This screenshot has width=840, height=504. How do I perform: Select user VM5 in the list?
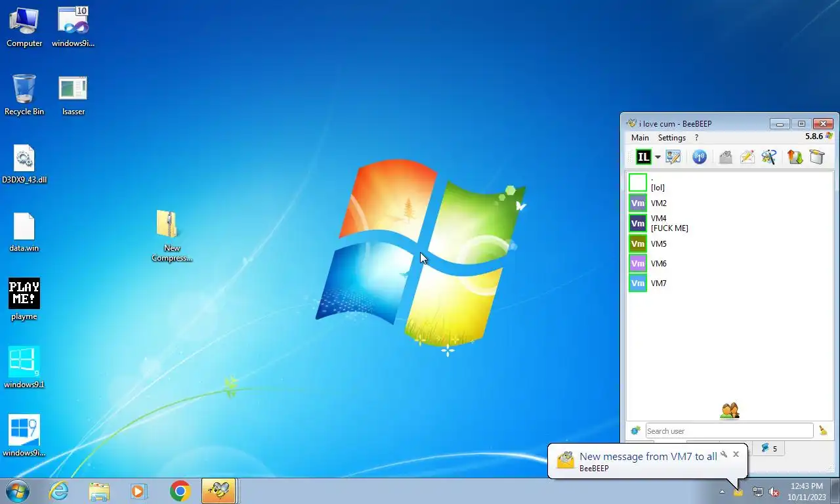pos(730,244)
